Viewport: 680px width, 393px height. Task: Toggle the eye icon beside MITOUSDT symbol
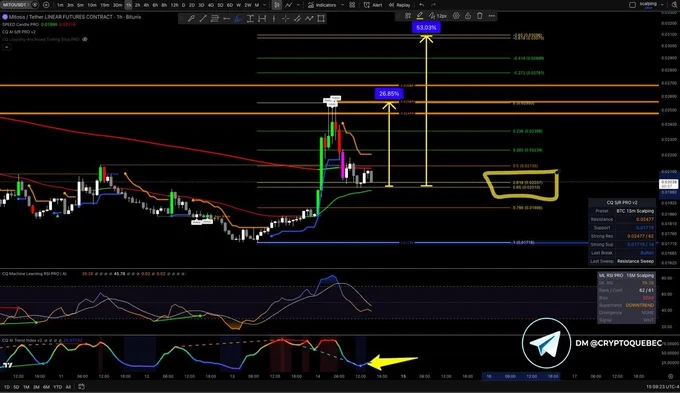34,5
